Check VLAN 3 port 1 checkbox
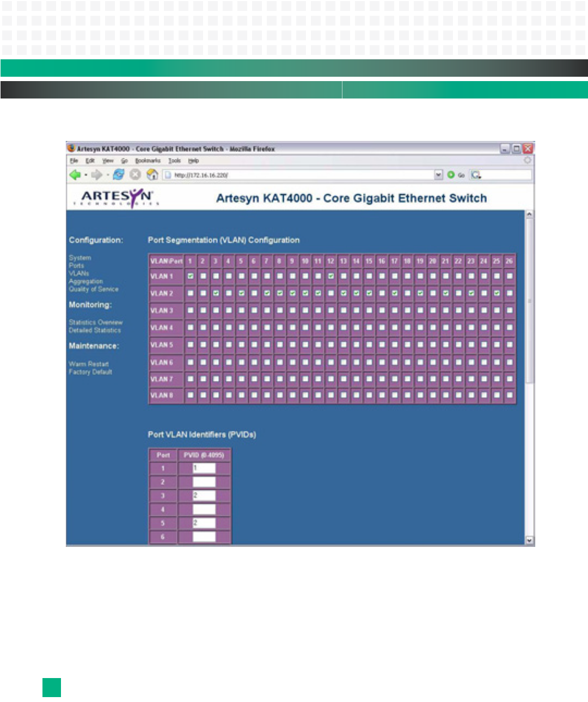588x702 pixels. coord(191,311)
